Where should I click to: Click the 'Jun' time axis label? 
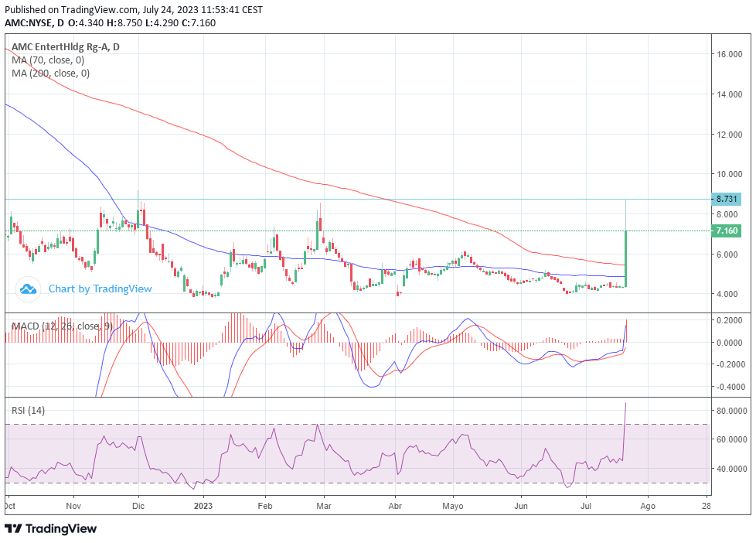(x=521, y=506)
